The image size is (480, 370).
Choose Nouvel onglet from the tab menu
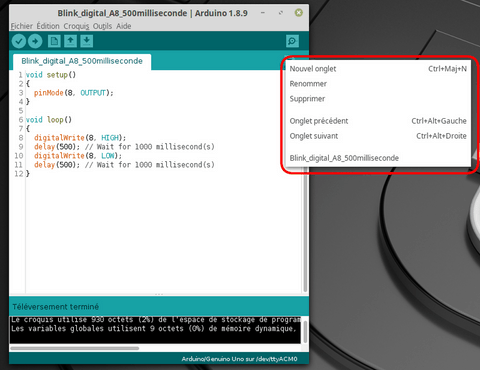(x=378, y=69)
